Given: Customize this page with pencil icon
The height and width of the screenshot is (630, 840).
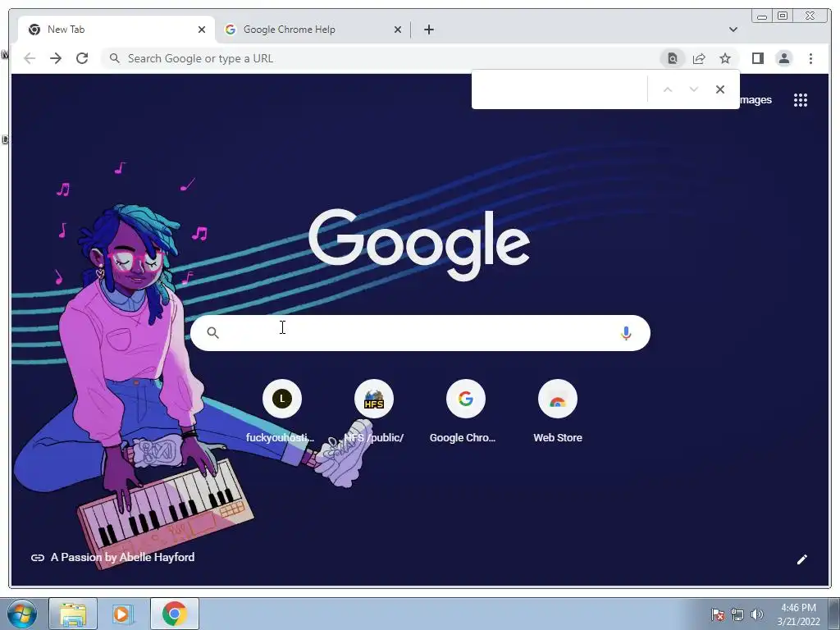Looking at the screenshot, I should coord(802,559).
